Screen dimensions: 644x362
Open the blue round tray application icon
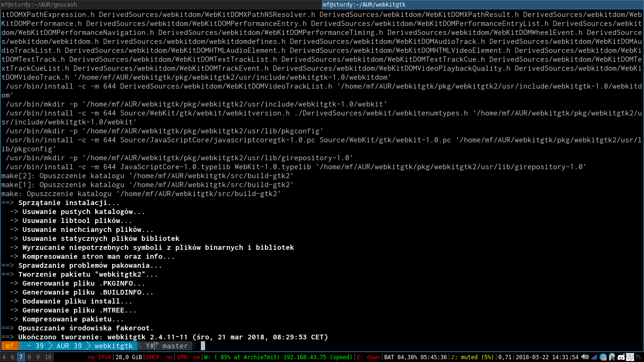pos(603,357)
